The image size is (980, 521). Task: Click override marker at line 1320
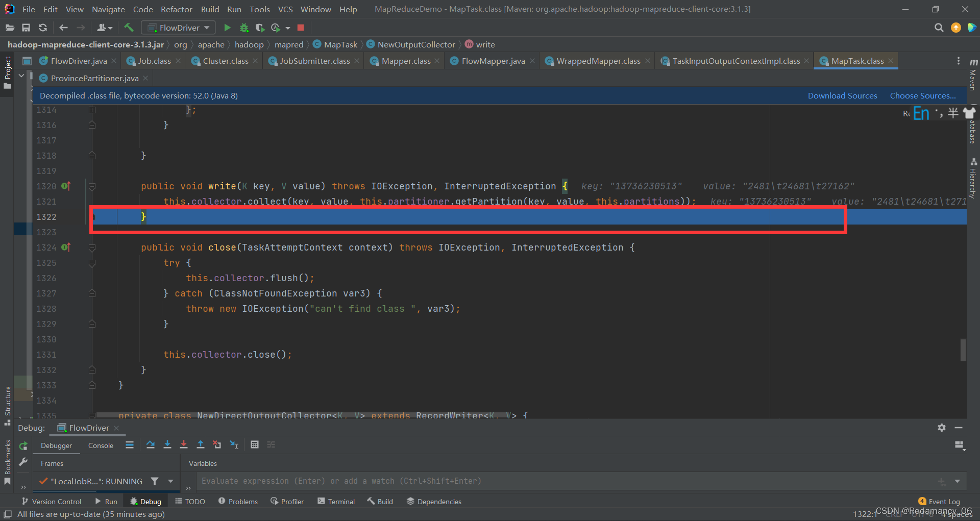pos(66,186)
